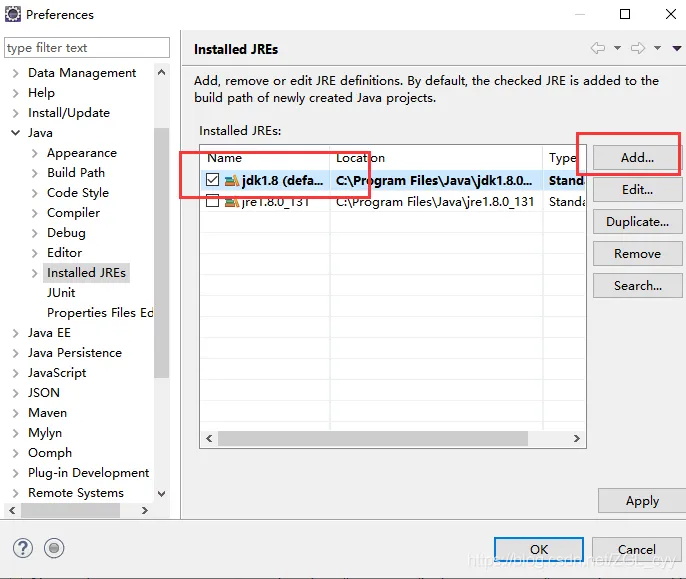The image size is (686, 579).
Task: Click the tree horizontal scrollbar thumb
Action: [70, 510]
